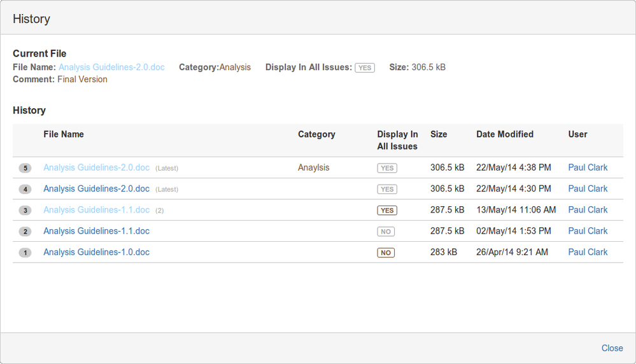Click version 4 number badge
This screenshot has height=364, width=636.
coord(25,189)
